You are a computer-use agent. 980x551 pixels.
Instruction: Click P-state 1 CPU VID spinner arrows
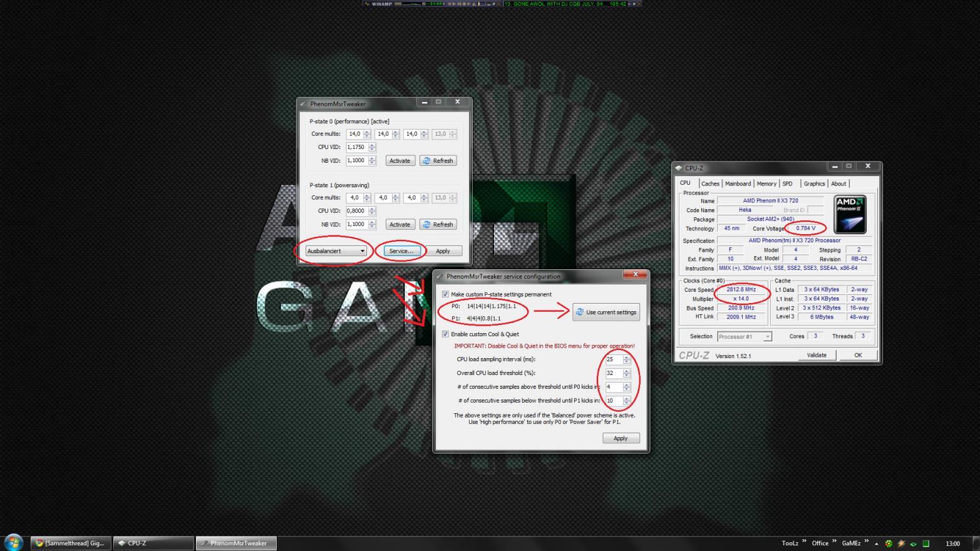pos(372,211)
